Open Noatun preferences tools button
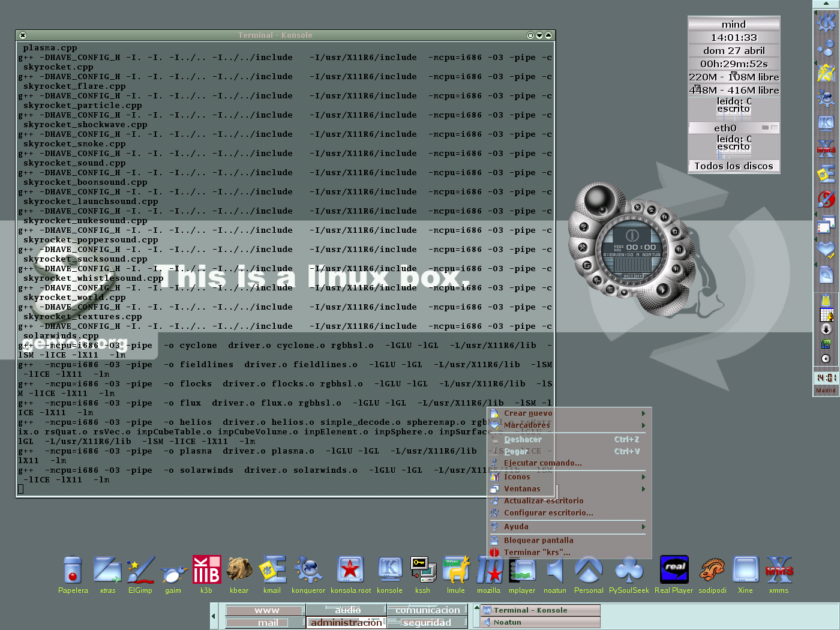The width and height of the screenshot is (840, 630). click(x=582, y=247)
